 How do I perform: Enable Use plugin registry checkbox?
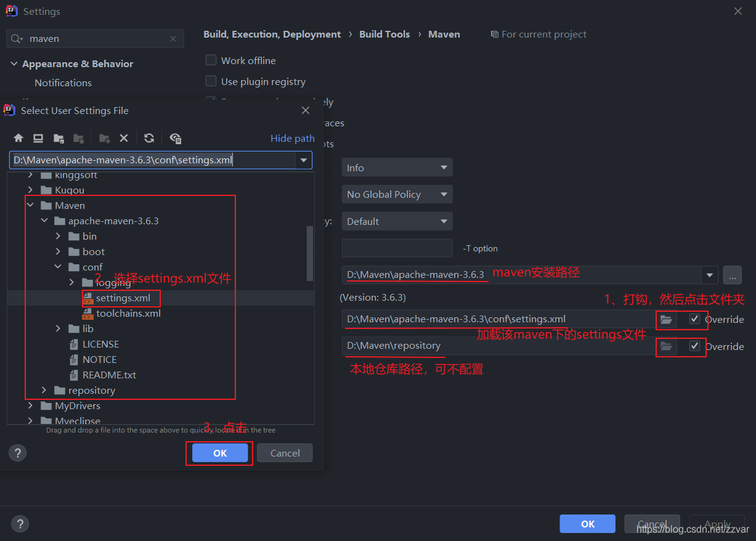(x=211, y=81)
